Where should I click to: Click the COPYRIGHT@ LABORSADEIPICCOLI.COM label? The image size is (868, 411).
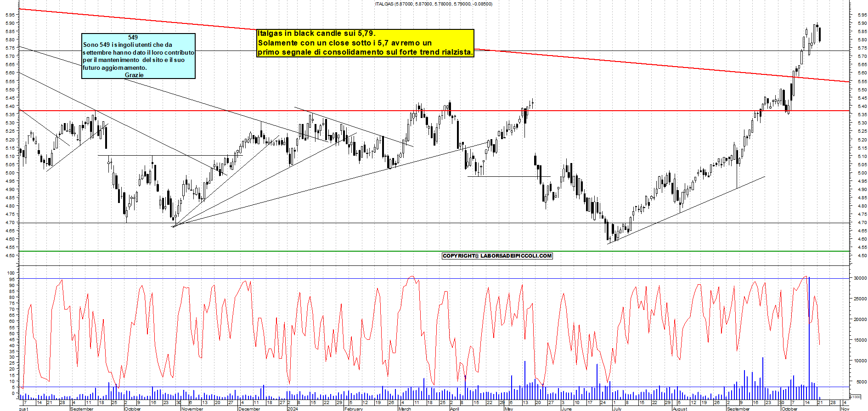tap(497, 256)
